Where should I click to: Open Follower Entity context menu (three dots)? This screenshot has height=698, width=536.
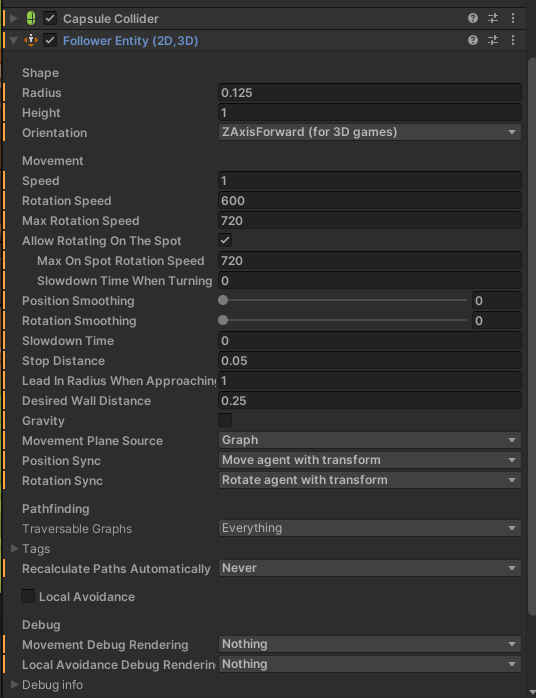click(513, 41)
